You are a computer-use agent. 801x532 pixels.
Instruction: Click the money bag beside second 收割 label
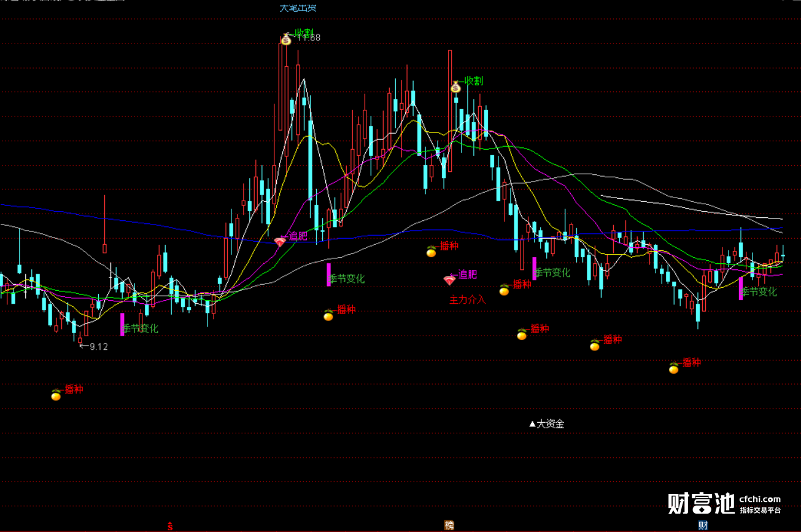(x=455, y=87)
